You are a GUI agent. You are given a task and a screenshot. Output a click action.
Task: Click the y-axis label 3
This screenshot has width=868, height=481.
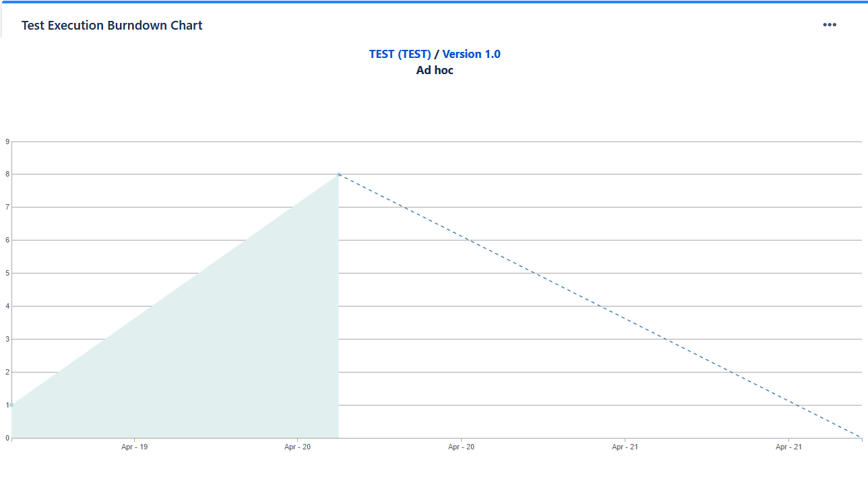7,340
